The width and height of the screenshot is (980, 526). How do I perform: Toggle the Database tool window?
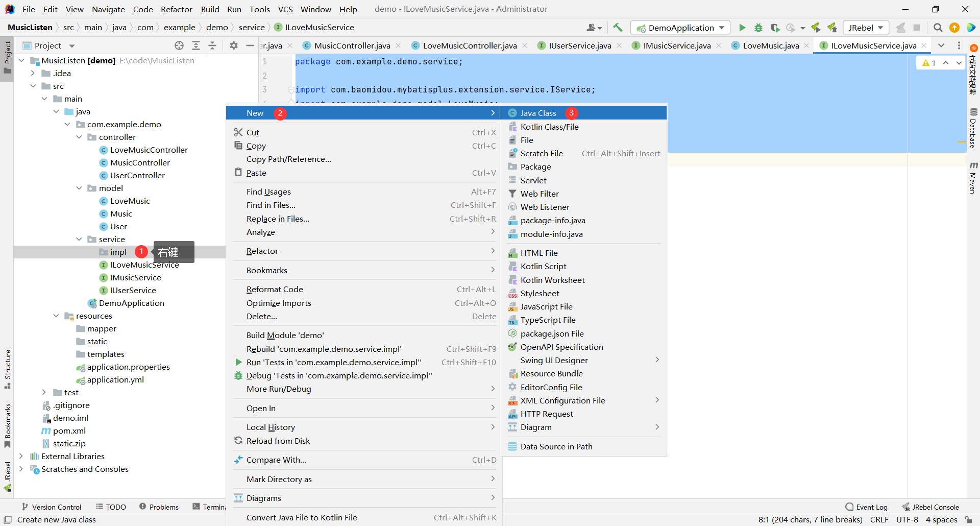click(973, 127)
